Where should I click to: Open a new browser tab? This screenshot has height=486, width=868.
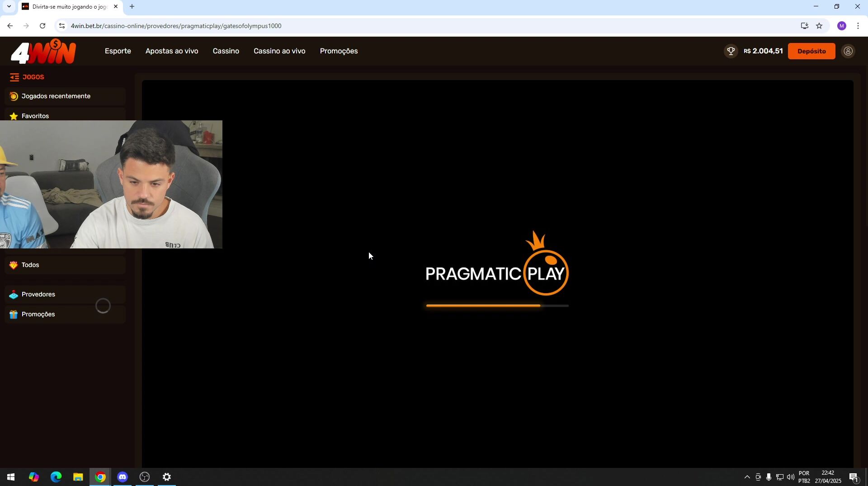132,6
